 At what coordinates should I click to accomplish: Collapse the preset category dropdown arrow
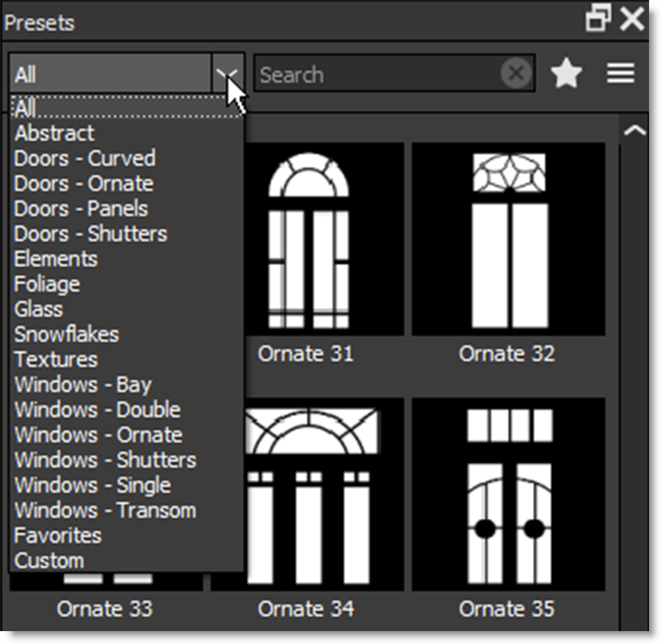228,75
